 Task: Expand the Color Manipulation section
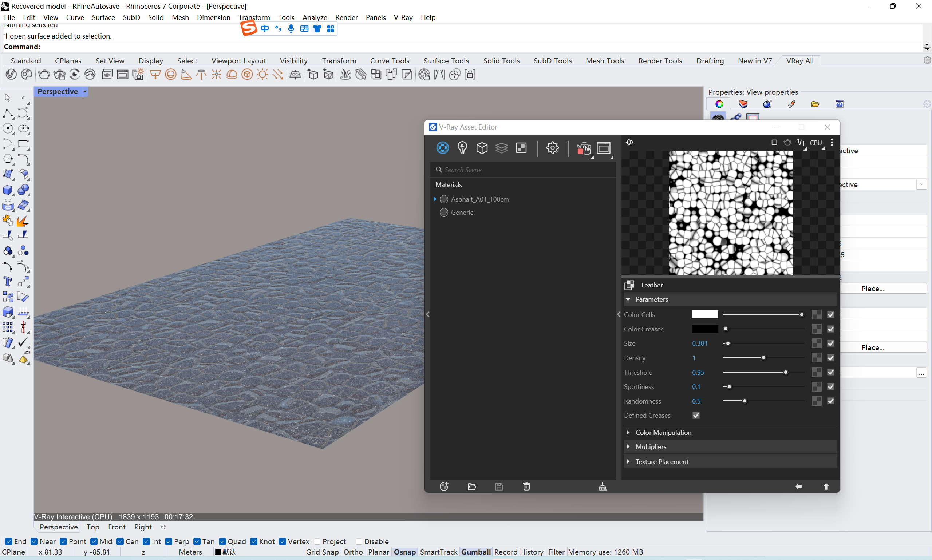click(x=628, y=432)
